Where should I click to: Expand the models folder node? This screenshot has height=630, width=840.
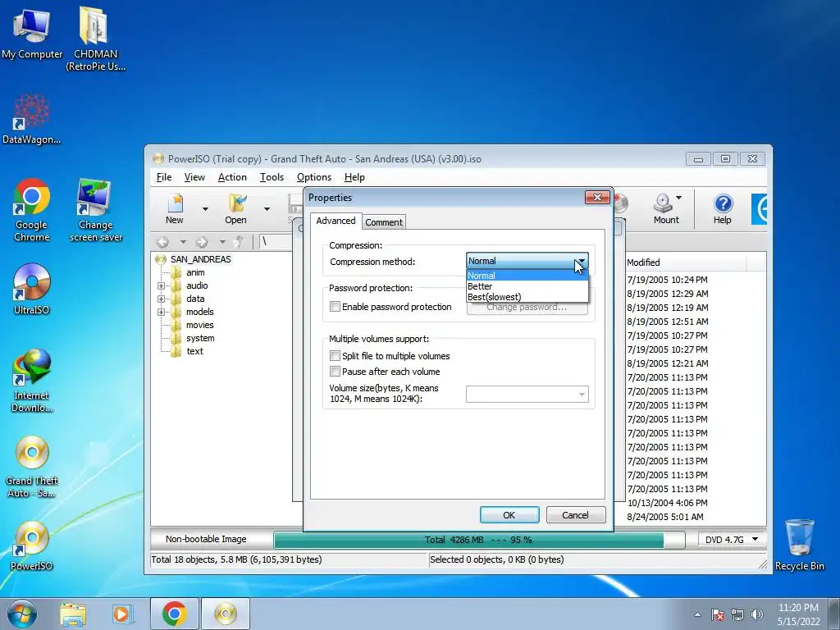[x=161, y=312]
